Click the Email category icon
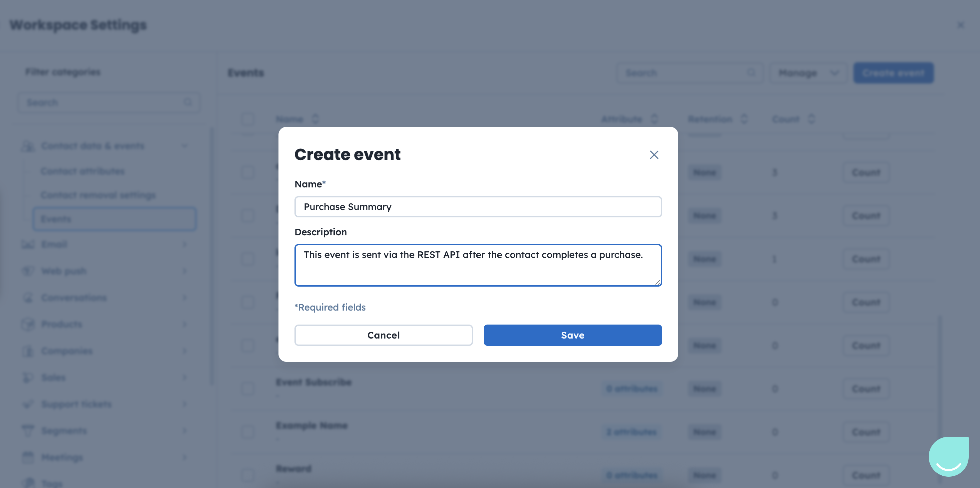 (x=28, y=244)
